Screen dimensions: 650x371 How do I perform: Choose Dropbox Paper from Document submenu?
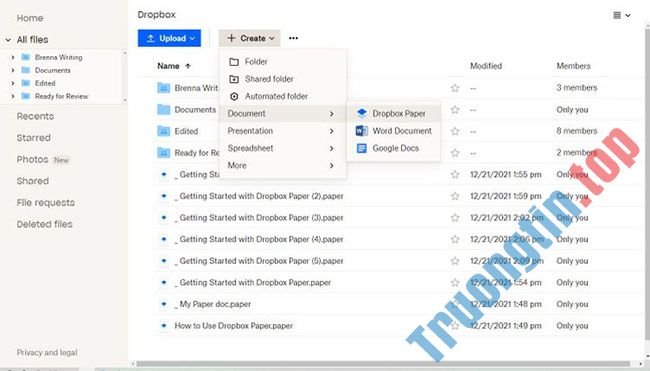coord(393,113)
